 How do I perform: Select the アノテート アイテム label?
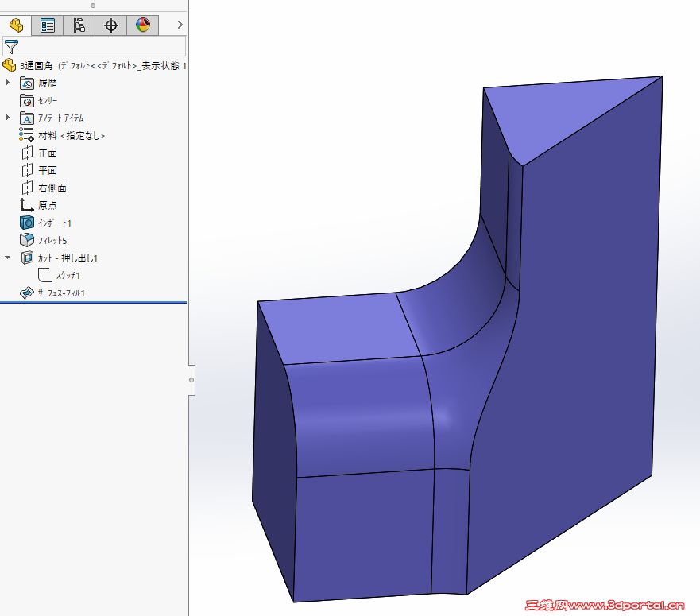click(60, 118)
